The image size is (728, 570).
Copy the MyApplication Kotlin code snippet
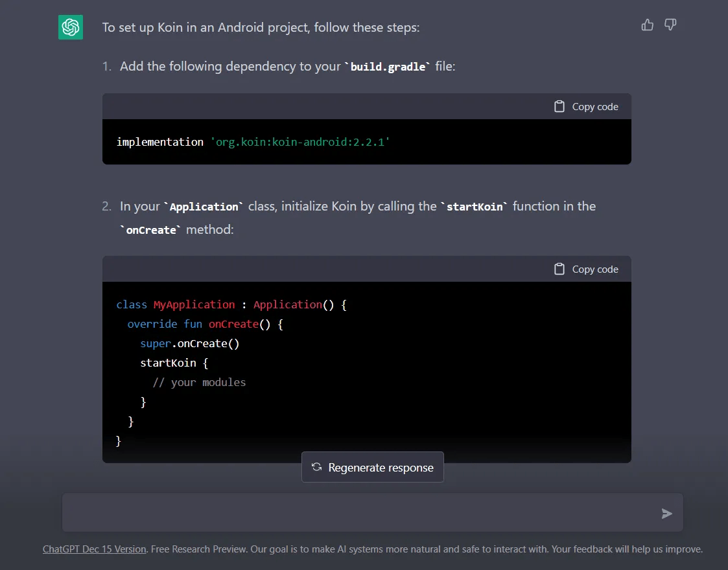pyautogui.click(x=585, y=269)
